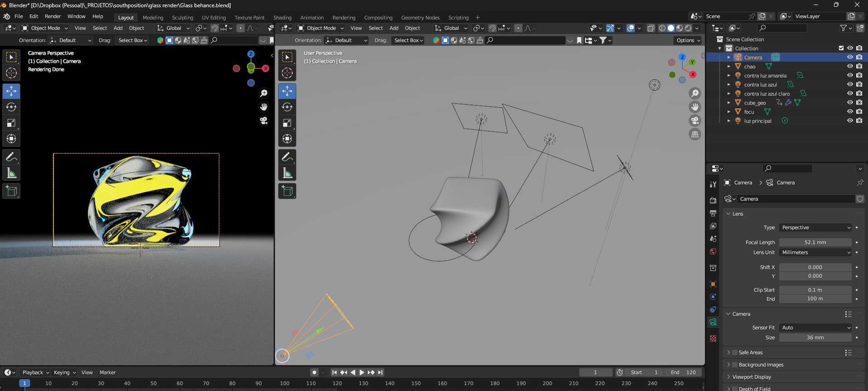Select the Add Cube tool in right viewport
Image resolution: width=868 pixels, height=391 pixels.
tap(287, 191)
